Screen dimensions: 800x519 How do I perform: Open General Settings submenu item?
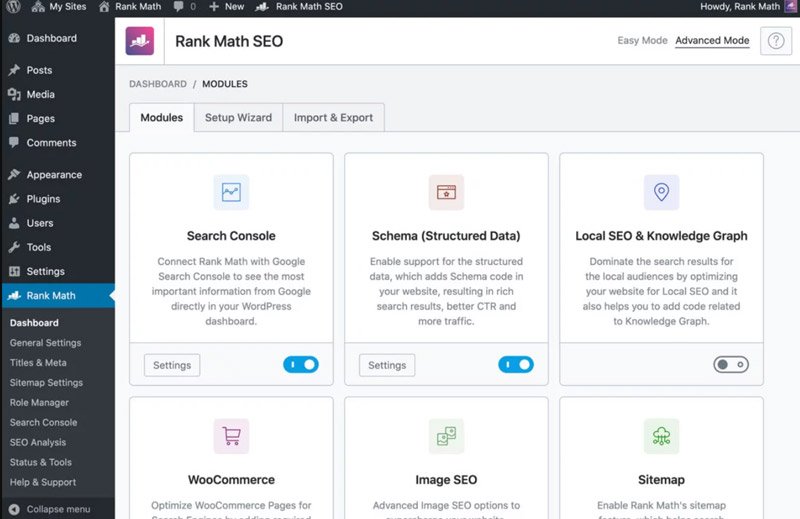45,343
